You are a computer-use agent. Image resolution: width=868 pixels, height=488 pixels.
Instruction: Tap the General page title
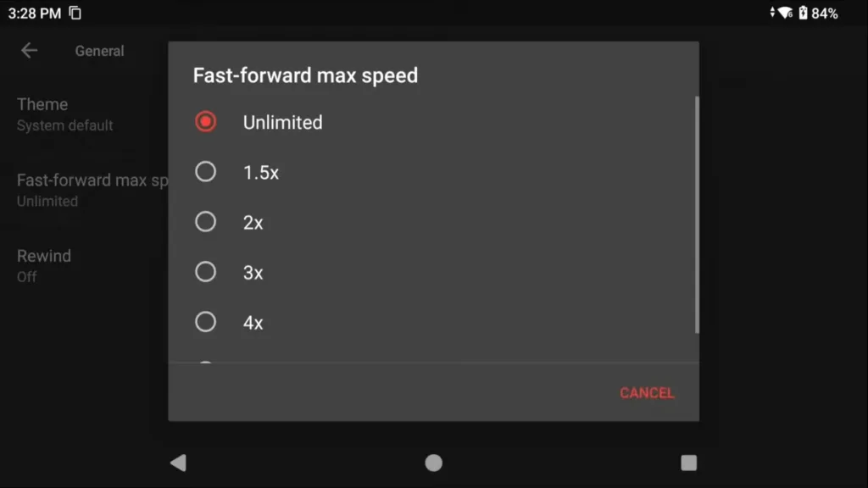coord(99,51)
